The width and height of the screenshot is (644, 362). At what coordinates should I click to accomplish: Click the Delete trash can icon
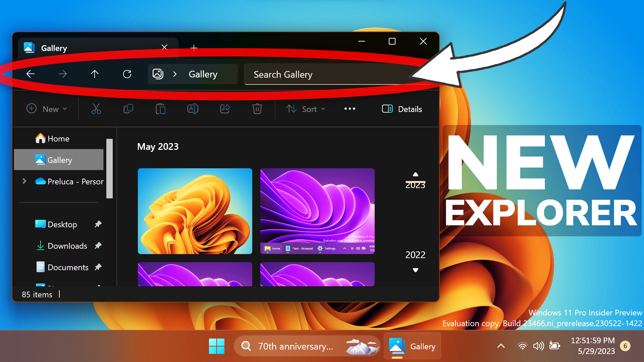coord(257,109)
